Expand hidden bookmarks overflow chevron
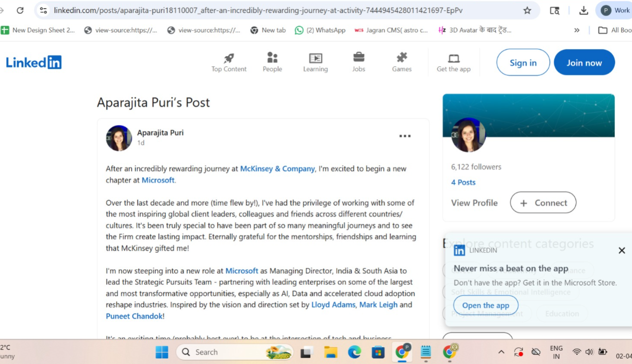This screenshot has width=632, height=364. tap(577, 30)
